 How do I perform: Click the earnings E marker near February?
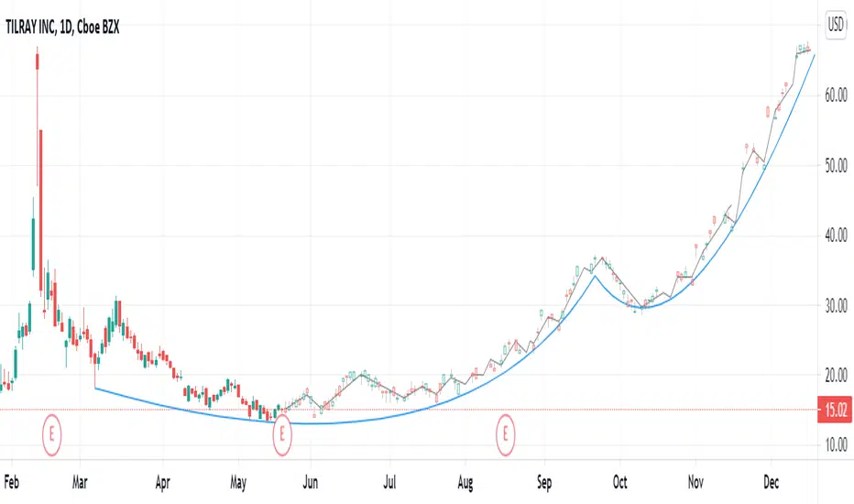(51, 434)
